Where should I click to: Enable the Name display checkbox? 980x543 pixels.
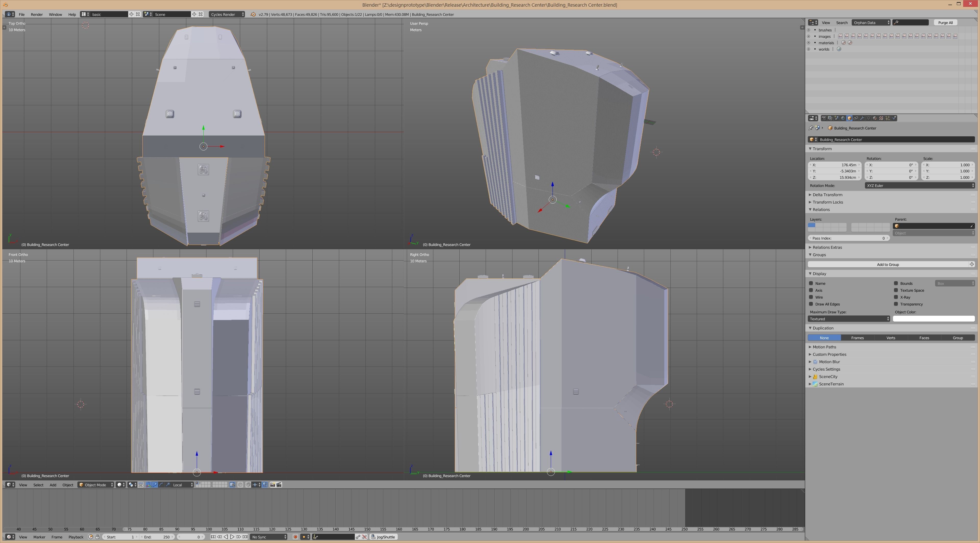(811, 283)
